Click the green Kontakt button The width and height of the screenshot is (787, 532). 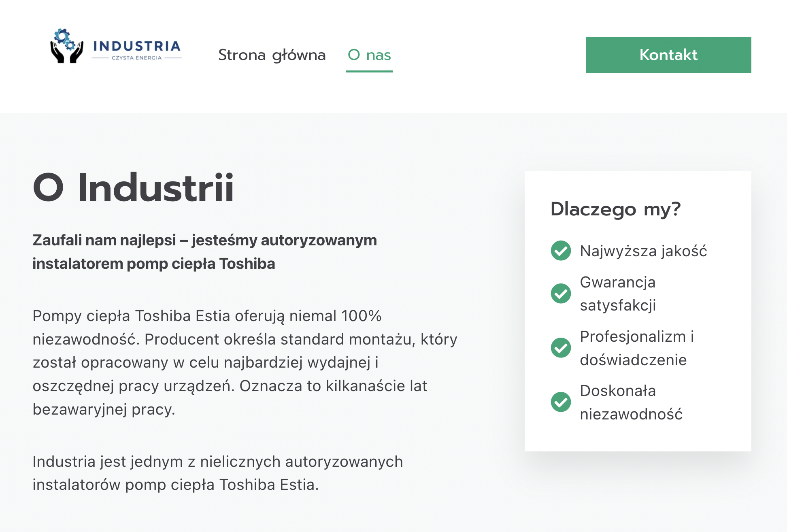tap(668, 55)
